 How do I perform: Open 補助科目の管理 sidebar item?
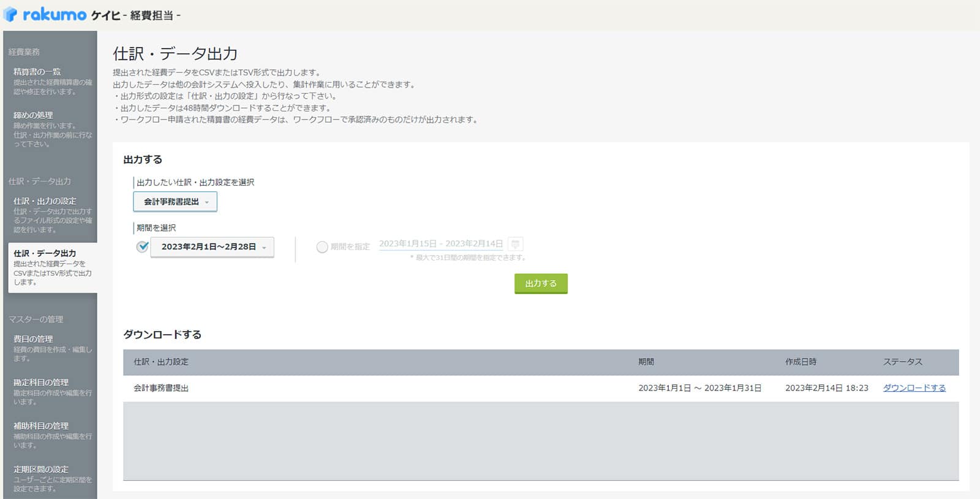(41, 426)
